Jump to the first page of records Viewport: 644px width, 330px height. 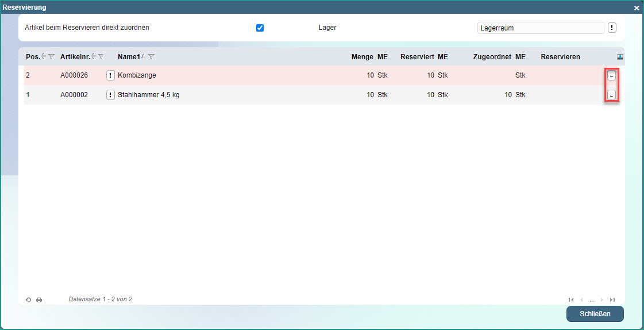pyautogui.click(x=570, y=300)
